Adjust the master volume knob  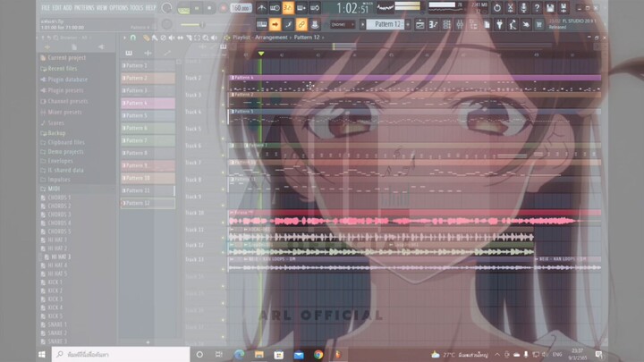click(x=166, y=8)
